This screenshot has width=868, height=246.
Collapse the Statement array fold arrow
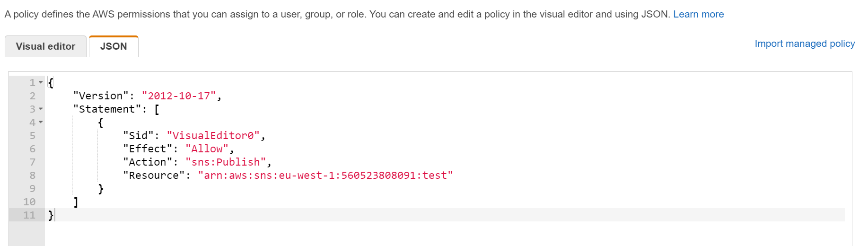41,109
